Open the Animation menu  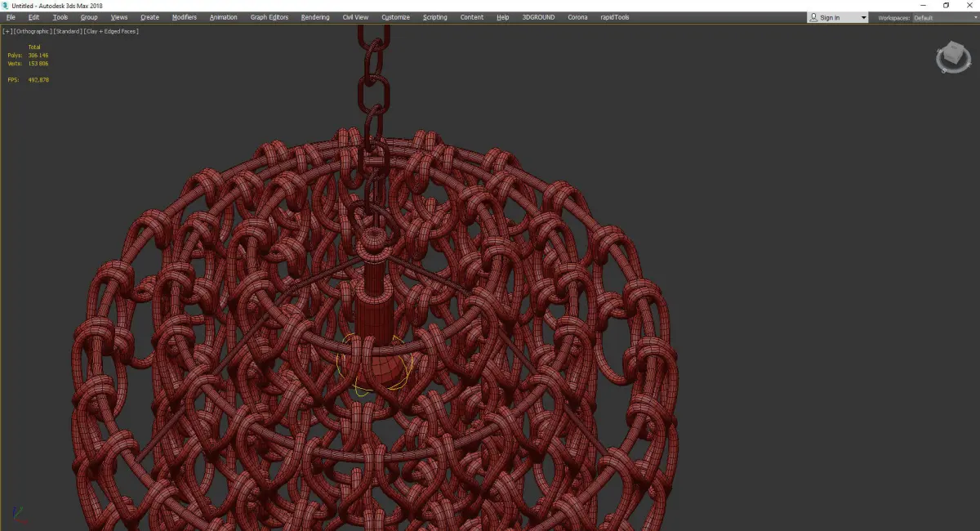[224, 17]
